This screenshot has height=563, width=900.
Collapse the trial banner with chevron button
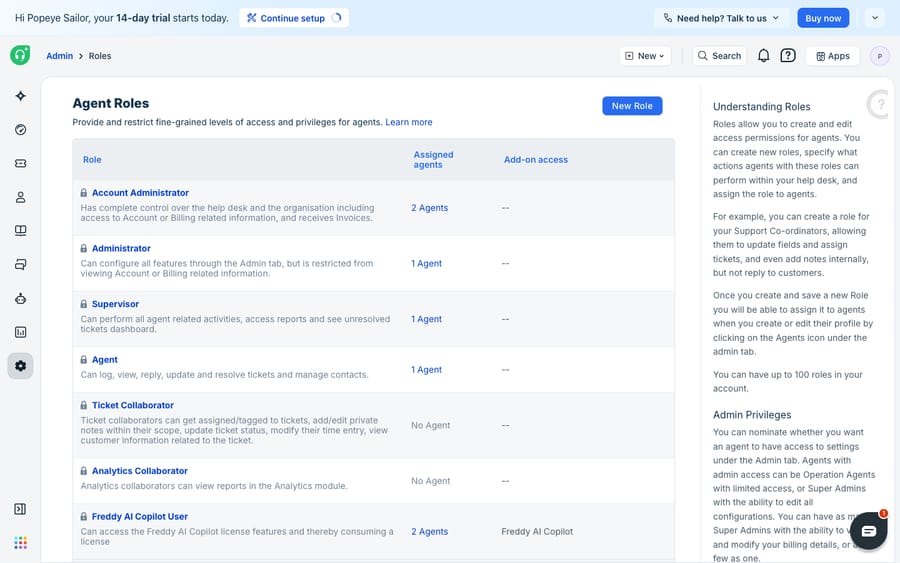875,18
